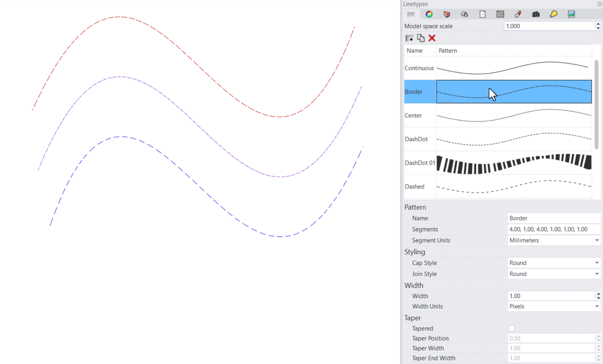Delete the selected linetype with the red X
This screenshot has height=364, width=603.
tap(432, 38)
